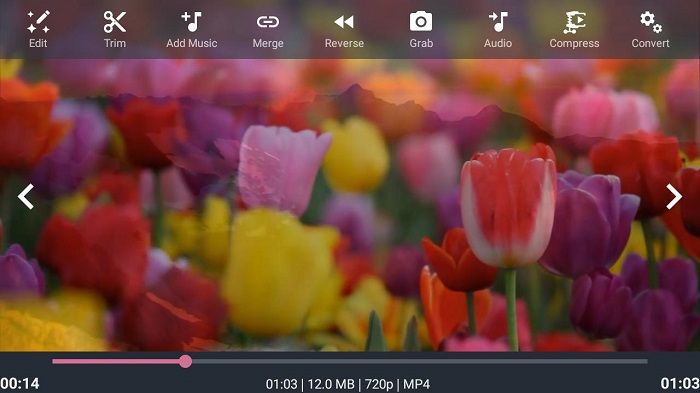Image resolution: width=700 pixels, height=393 pixels.
Task: Tap the Grab camera icon
Action: (421, 22)
